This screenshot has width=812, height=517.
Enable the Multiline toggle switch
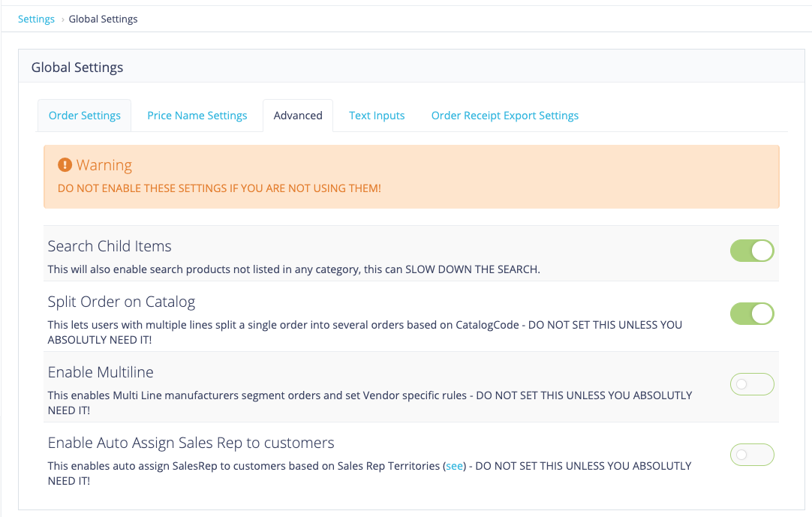[752, 384]
